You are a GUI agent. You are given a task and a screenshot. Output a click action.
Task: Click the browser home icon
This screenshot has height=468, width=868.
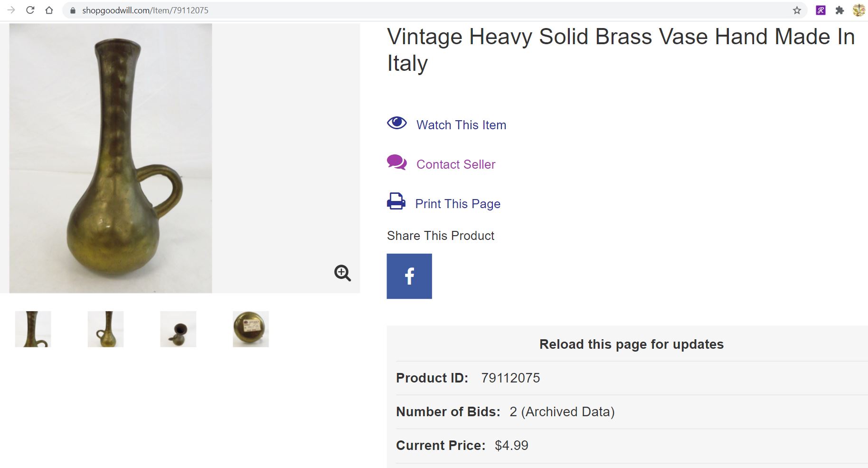point(49,10)
